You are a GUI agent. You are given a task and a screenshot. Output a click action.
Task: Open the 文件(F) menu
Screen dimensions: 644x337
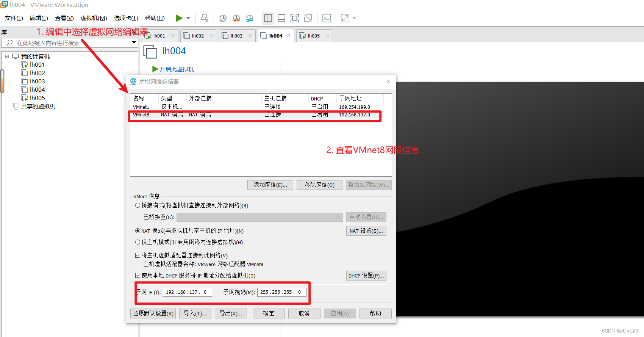[x=14, y=18]
